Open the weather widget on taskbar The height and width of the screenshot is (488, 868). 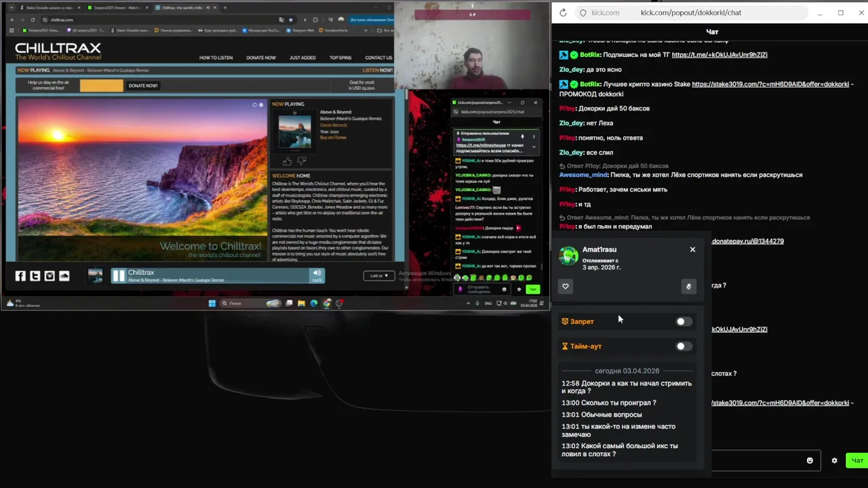22,303
